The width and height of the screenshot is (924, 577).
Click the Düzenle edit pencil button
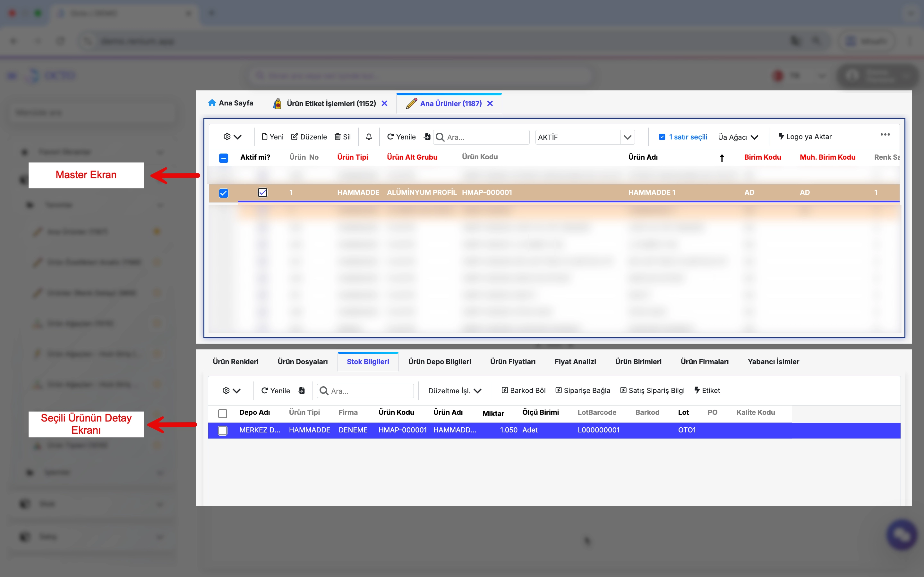[309, 137]
